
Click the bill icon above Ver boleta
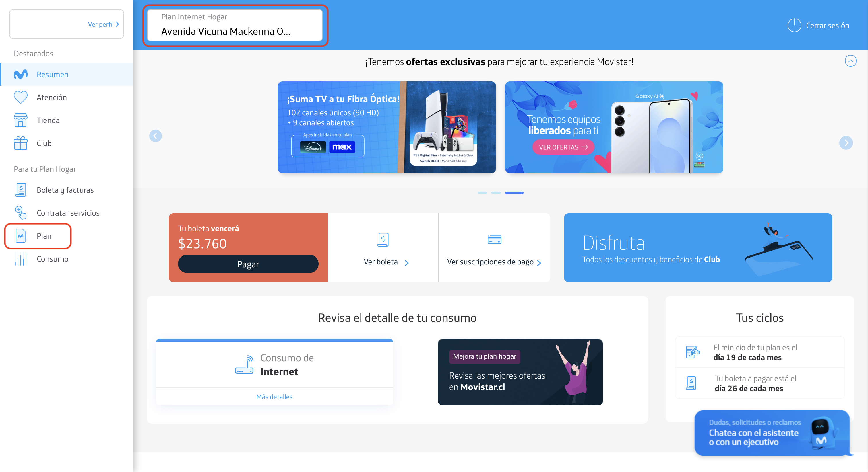coord(383,240)
